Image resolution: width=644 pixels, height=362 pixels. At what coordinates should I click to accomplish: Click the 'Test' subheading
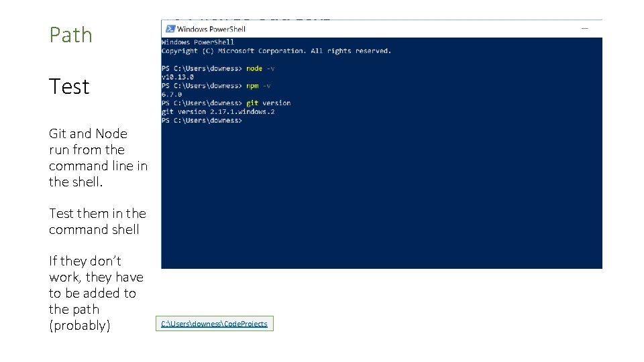coord(69,86)
